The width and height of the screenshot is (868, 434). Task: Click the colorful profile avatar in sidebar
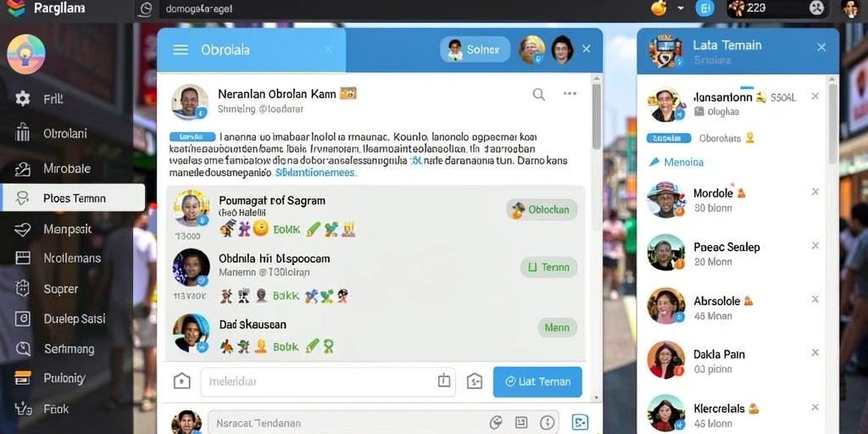tap(26, 54)
